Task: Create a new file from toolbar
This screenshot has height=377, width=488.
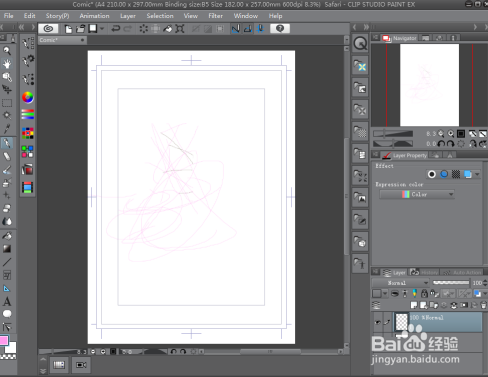Action: click(68, 29)
